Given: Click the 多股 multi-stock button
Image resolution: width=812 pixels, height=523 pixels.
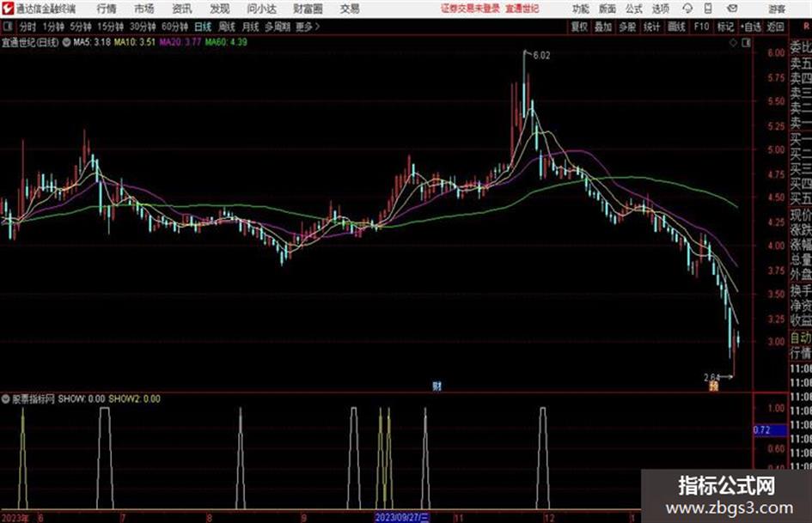Looking at the screenshot, I should pyautogui.click(x=627, y=27).
